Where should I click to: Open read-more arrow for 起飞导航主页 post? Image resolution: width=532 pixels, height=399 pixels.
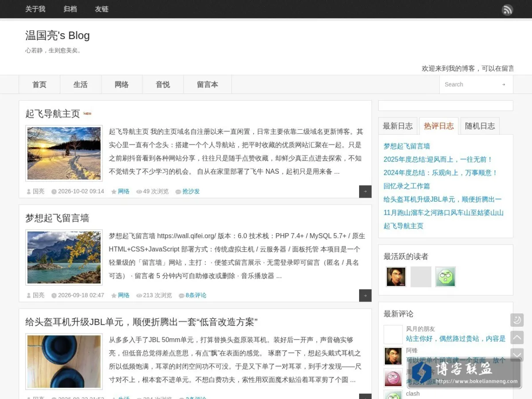coord(365,192)
